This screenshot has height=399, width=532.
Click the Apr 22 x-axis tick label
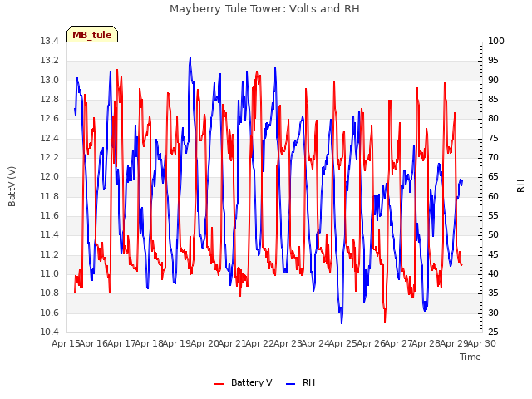coord(260,343)
